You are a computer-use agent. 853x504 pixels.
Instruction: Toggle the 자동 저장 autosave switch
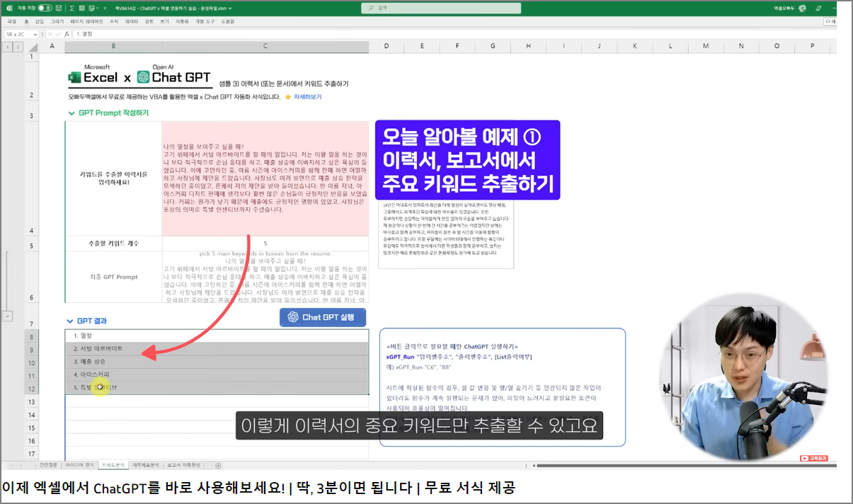coord(45,8)
